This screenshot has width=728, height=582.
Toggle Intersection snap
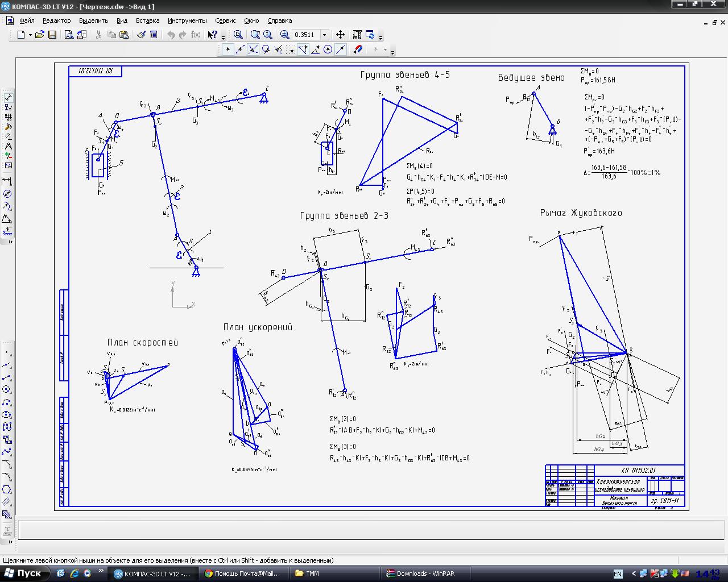(x=253, y=49)
